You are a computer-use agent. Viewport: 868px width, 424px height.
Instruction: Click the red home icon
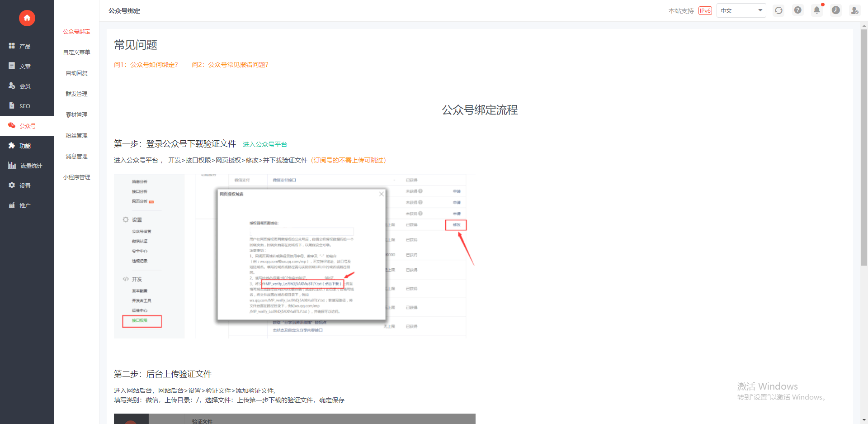point(27,18)
